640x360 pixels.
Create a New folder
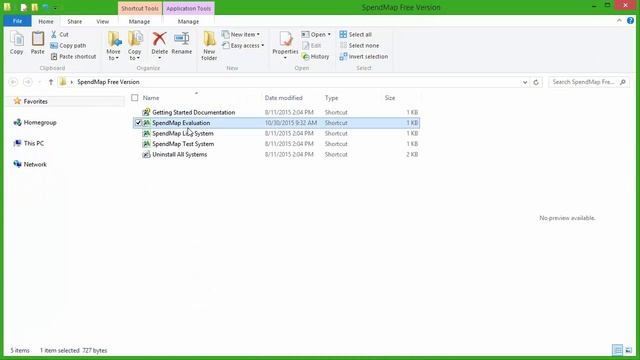pyautogui.click(x=209, y=46)
